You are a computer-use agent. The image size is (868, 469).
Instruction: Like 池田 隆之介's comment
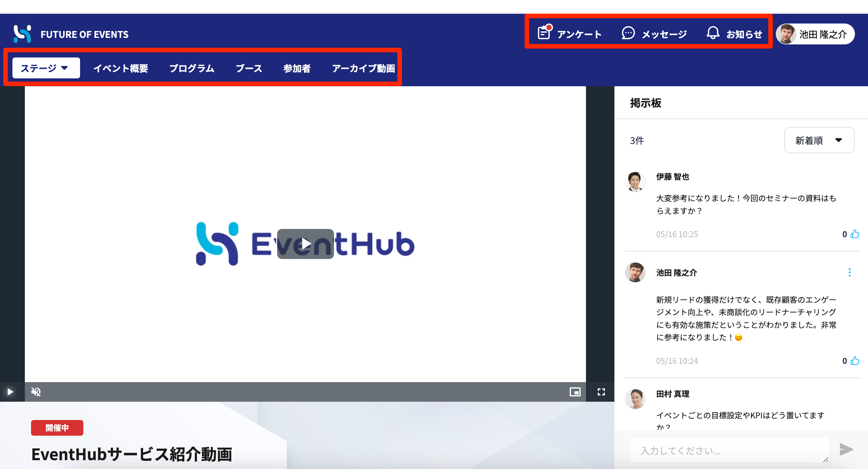[x=855, y=361]
